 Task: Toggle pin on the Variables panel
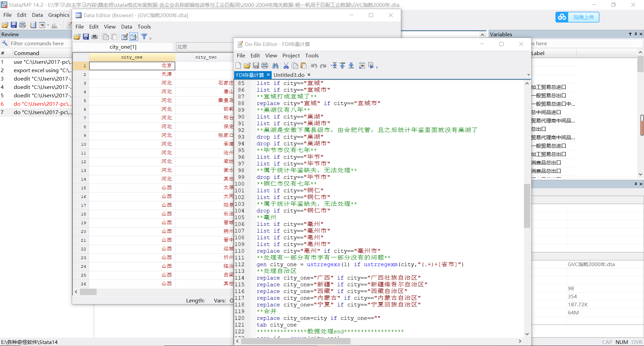(636, 34)
